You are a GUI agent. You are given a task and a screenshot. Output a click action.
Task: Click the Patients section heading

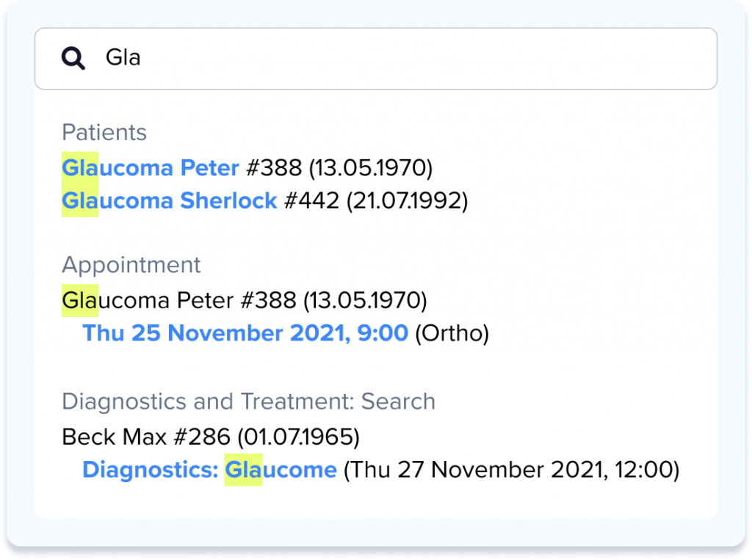[x=104, y=133]
